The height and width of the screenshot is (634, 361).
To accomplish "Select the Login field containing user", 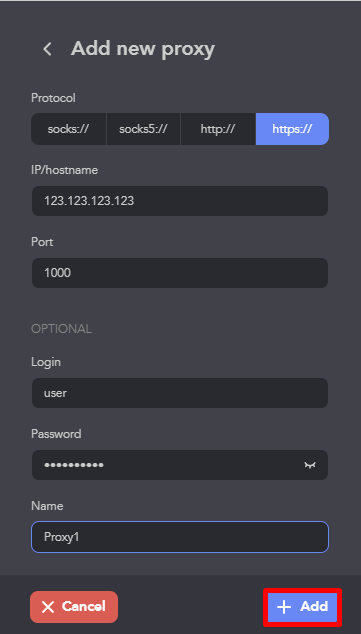I will 180,393.
